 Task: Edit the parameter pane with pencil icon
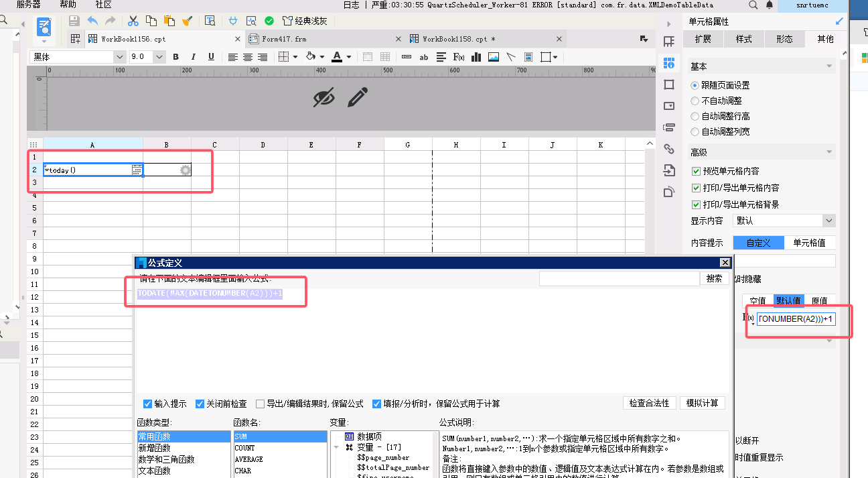[x=358, y=97]
